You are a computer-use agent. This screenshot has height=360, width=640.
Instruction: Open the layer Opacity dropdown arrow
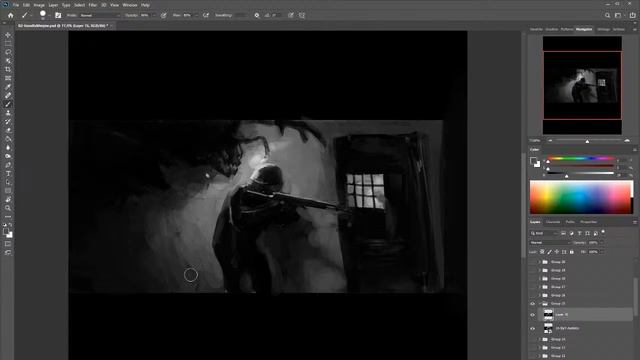[601, 243]
